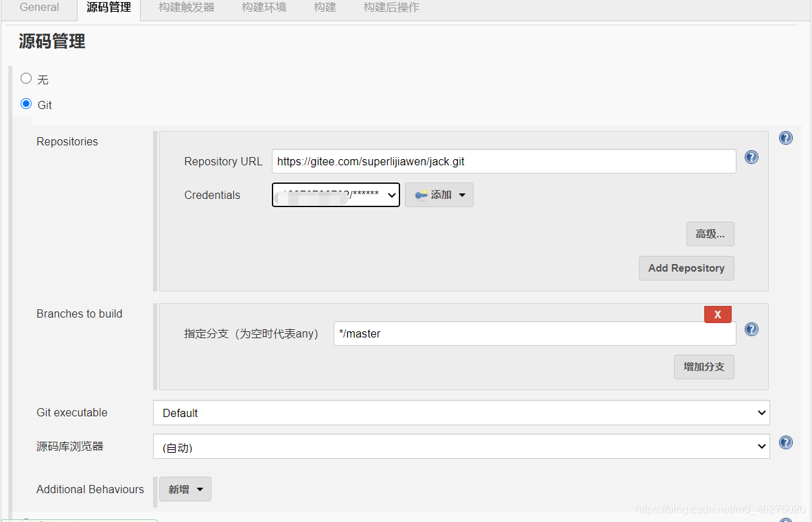Image resolution: width=812 pixels, height=522 pixels.
Task: Click the */master branch input field
Action: (x=535, y=333)
